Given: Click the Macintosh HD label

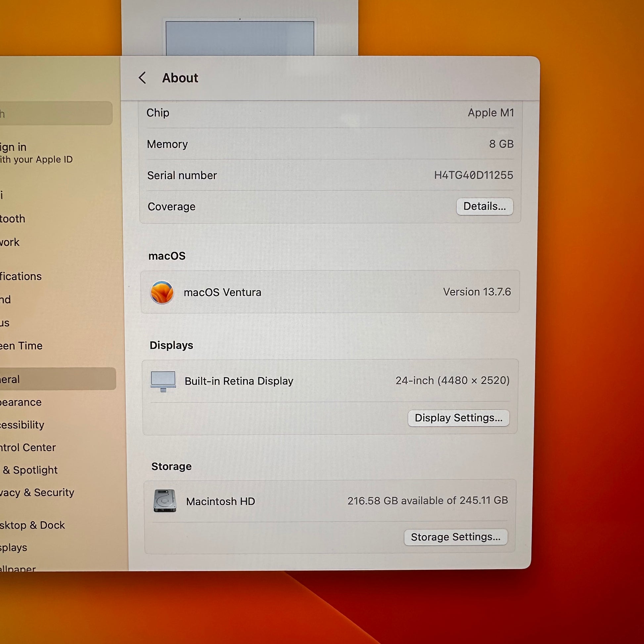Looking at the screenshot, I should 221,501.
